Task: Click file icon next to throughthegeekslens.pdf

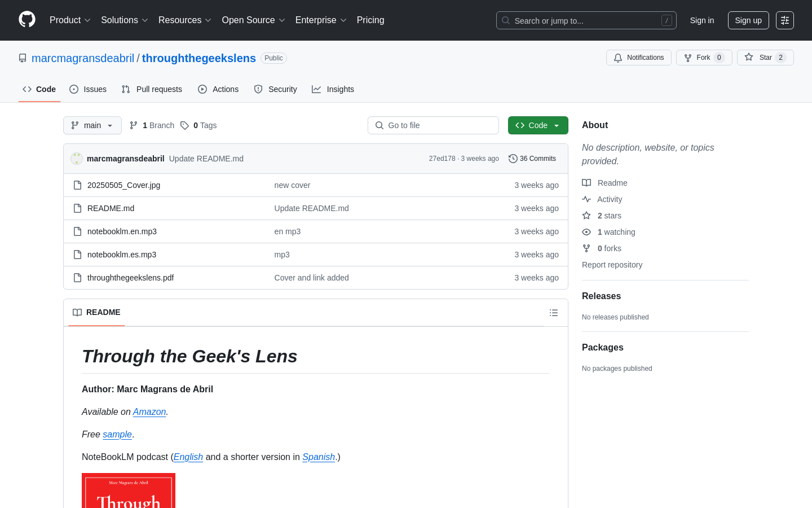Action: click(x=78, y=278)
